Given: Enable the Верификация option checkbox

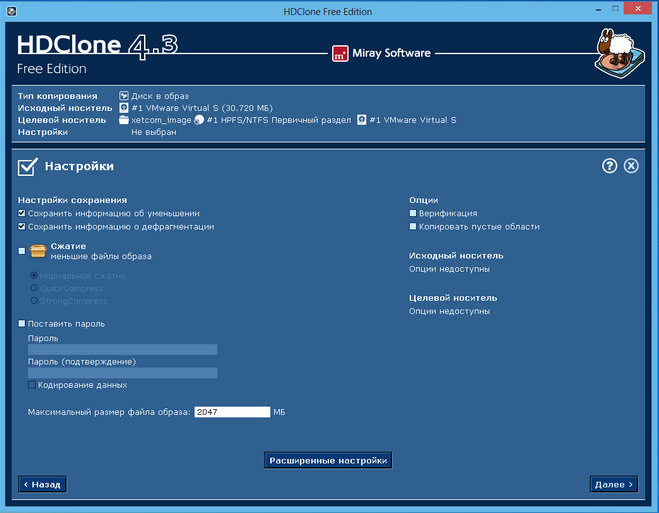Looking at the screenshot, I should point(413,213).
